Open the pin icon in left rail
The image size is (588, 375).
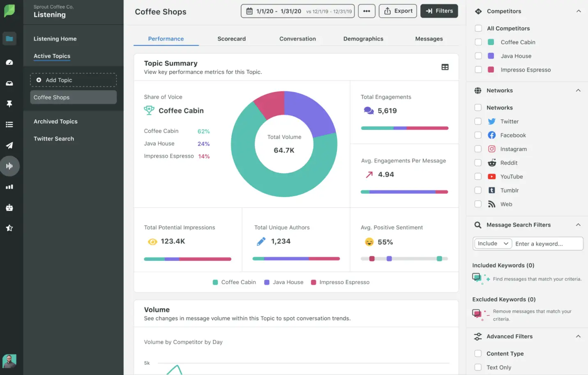tap(9, 104)
